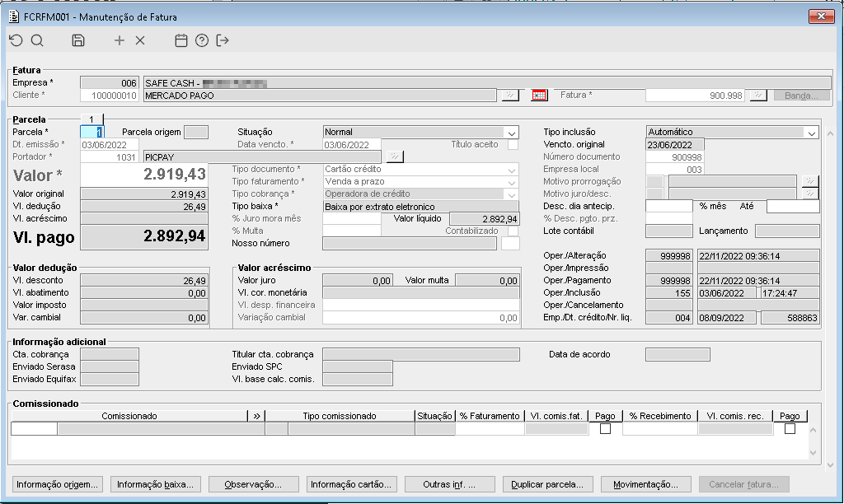
Task: Open the Movimentação button
Action: pyautogui.click(x=645, y=484)
